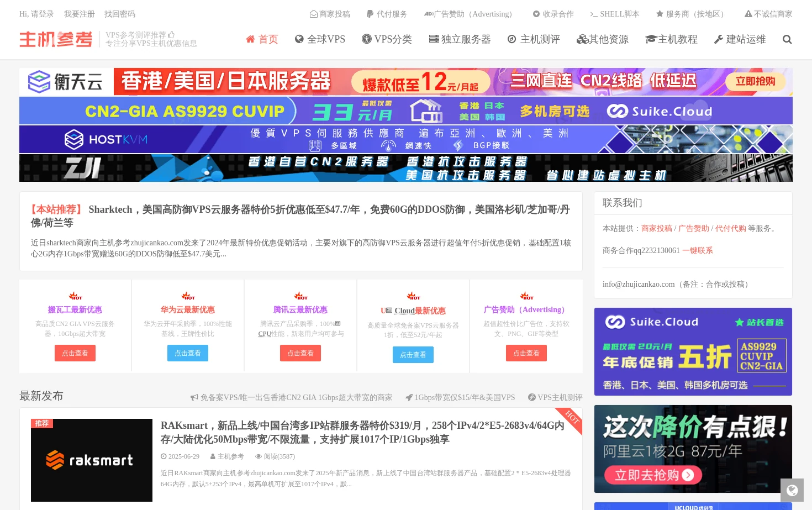Viewport: 812px width, 510px height.
Task: Open 代付服务 top link
Action: click(387, 14)
